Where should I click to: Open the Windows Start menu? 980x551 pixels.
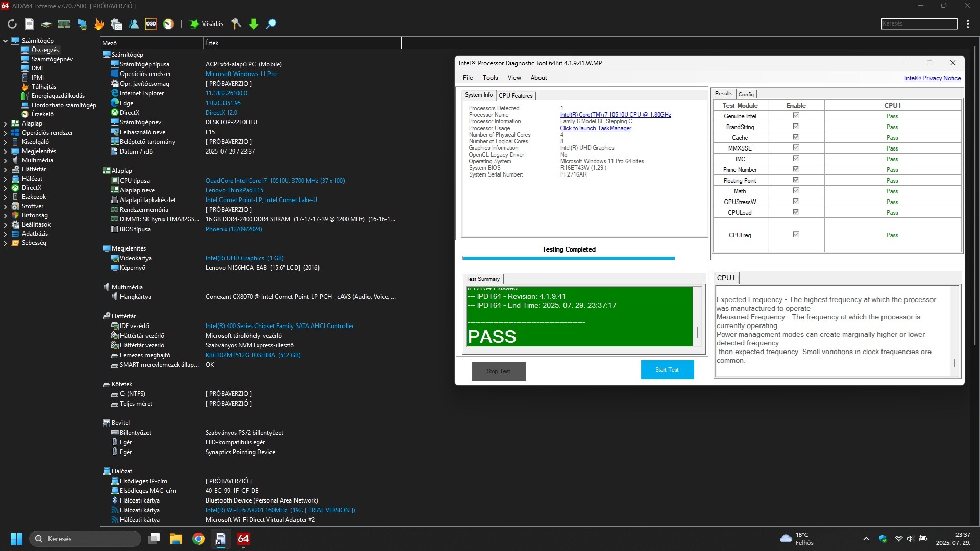(16, 539)
